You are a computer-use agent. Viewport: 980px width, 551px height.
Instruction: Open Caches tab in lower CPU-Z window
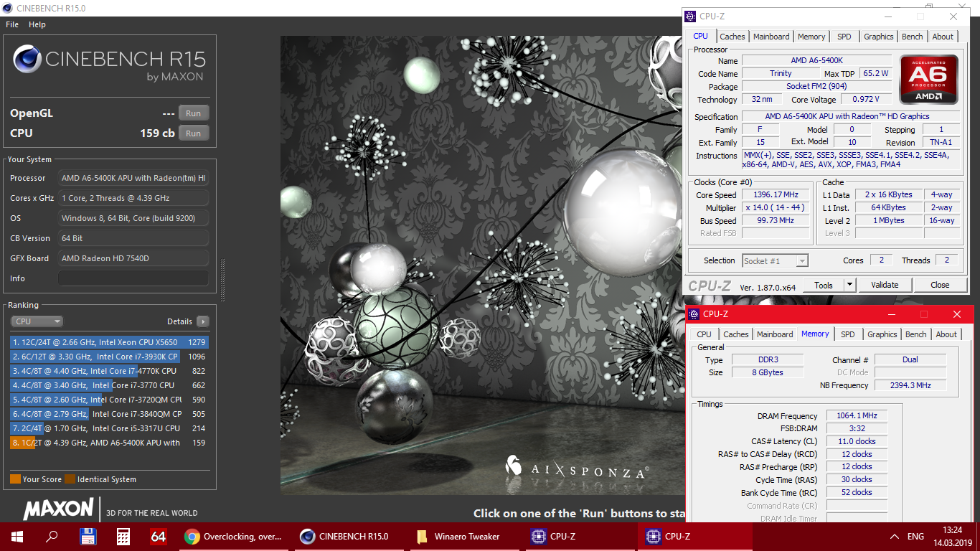click(x=736, y=334)
